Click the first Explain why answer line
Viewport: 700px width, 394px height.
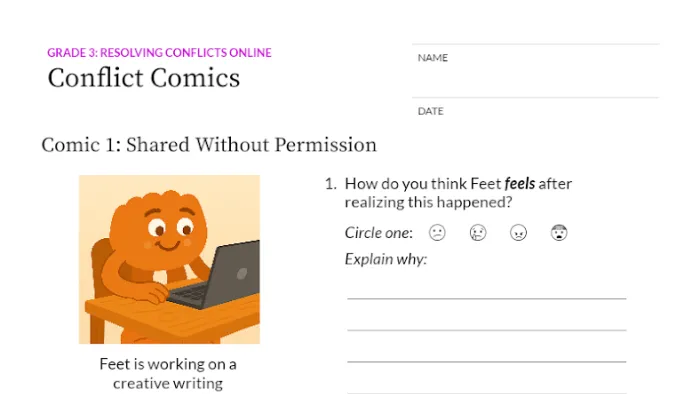[x=487, y=290]
